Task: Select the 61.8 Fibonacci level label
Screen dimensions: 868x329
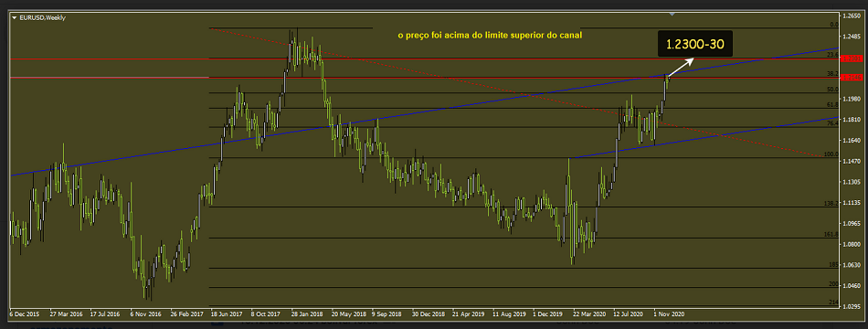Action: (x=832, y=104)
